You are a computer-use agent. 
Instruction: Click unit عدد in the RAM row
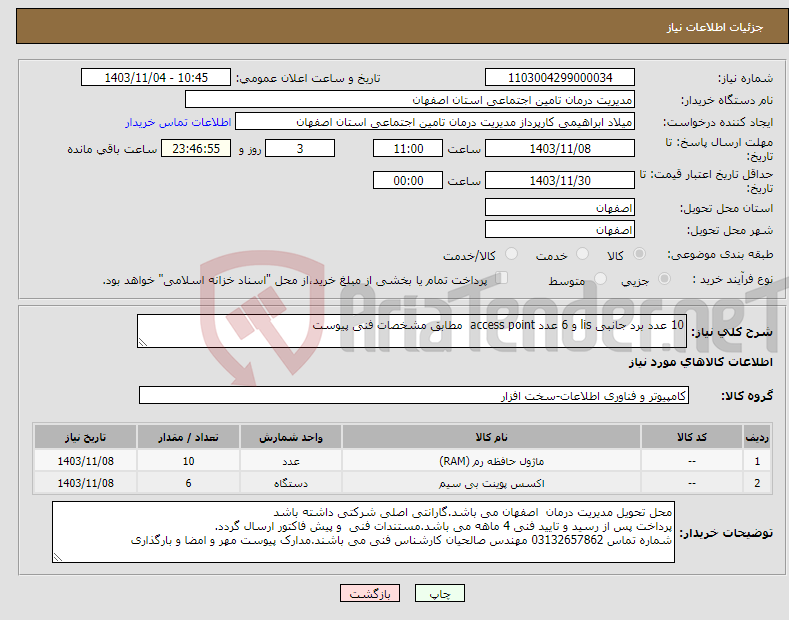[291, 460]
